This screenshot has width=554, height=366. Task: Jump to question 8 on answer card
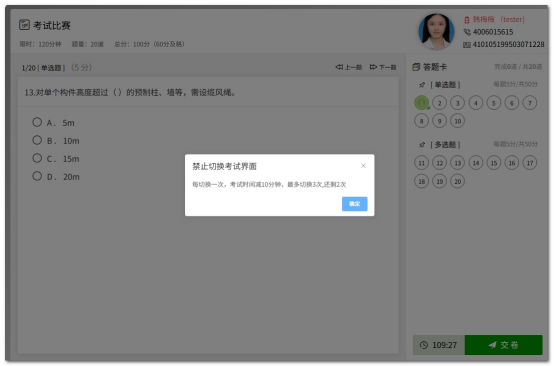tap(422, 121)
